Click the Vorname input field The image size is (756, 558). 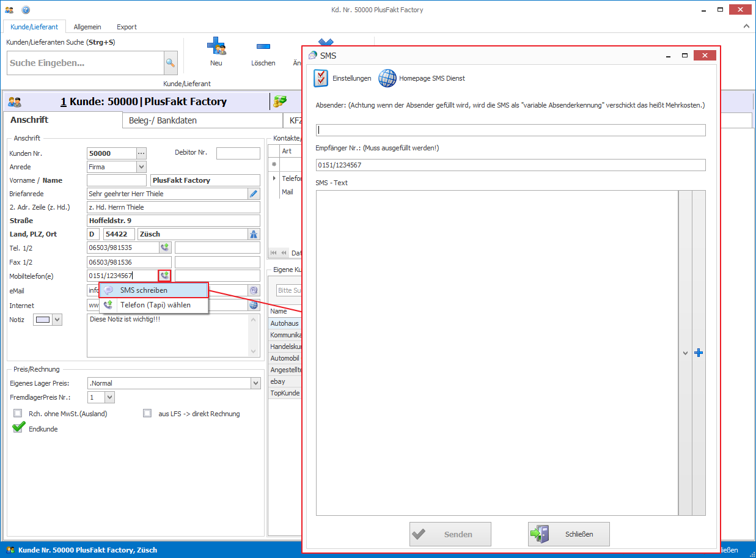pyautogui.click(x=117, y=180)
